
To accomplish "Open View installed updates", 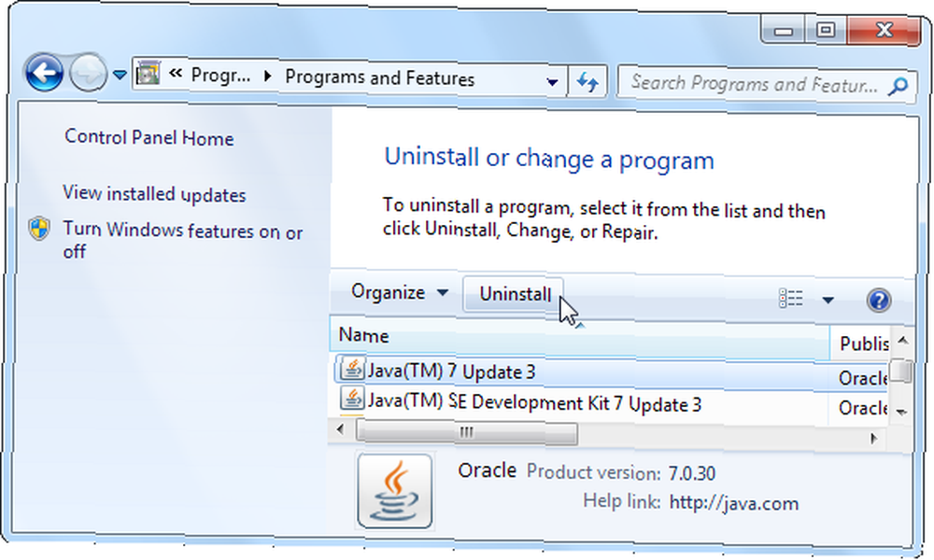I will [x=154, y=194].
